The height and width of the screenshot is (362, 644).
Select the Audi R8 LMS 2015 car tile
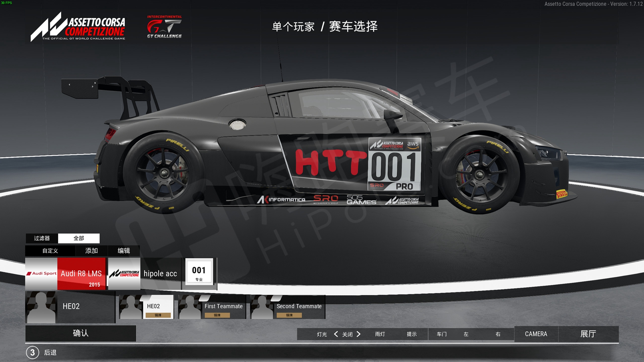[x=82, y=274]
